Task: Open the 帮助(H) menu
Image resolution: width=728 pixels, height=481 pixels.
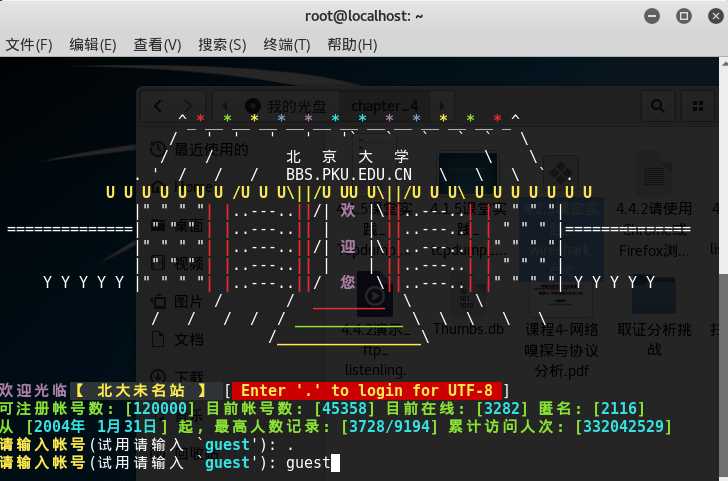Action: click(x=352, y=45)
